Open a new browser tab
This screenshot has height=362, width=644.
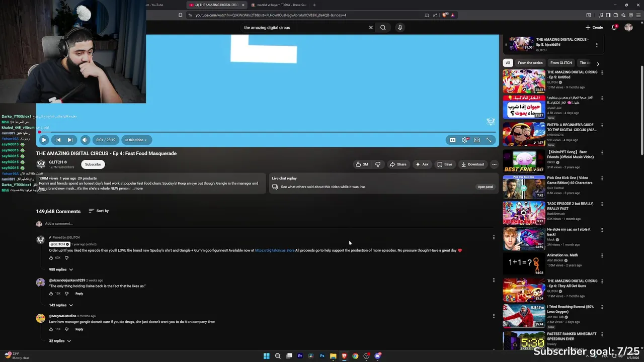click(x=314, y=5)
